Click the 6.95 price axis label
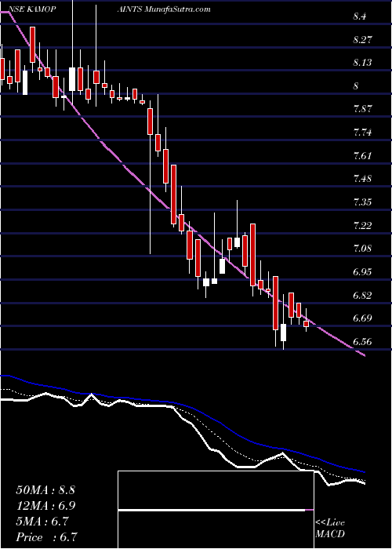Screen dimensions: 392x549 [x=361, y=271]
